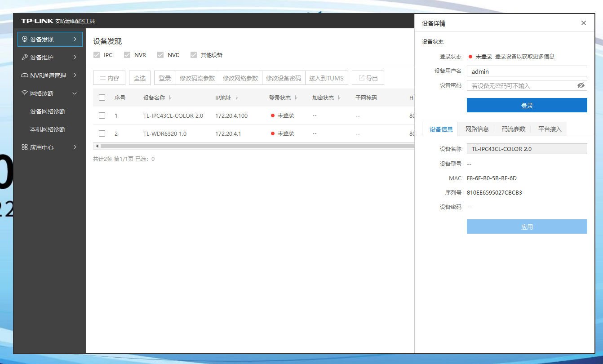Viewport: 603px width, 364px height.
Task: Expand the 应用中心 chevron
Action: (75, 147)
